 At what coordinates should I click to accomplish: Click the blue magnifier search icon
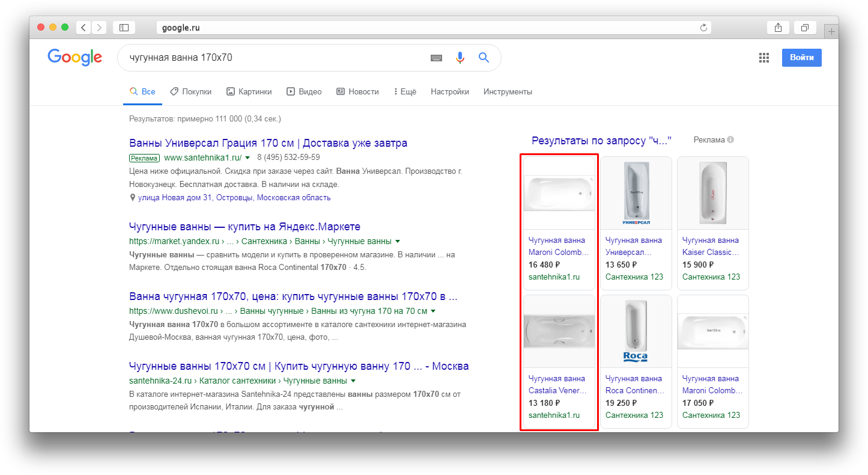point(484,58)
